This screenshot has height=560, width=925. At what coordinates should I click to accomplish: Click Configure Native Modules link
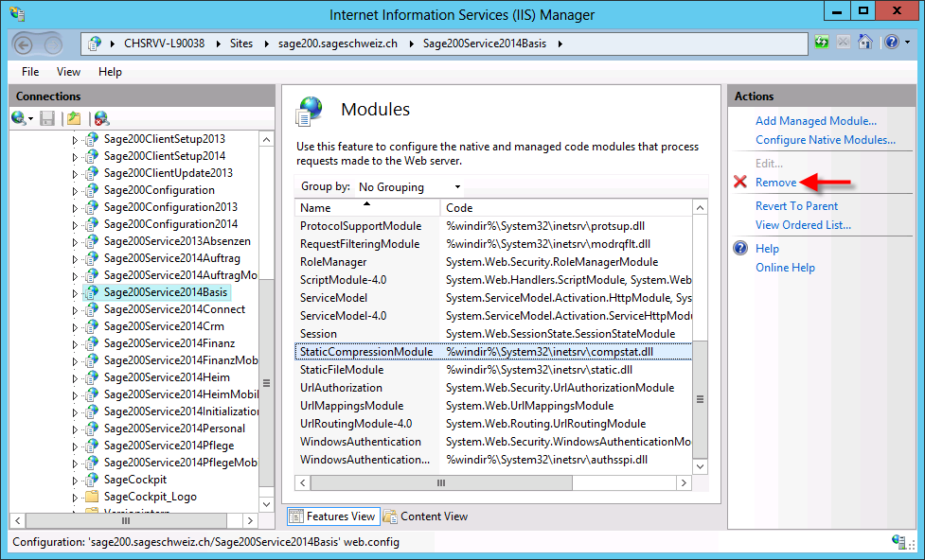[x=826, y=140]
